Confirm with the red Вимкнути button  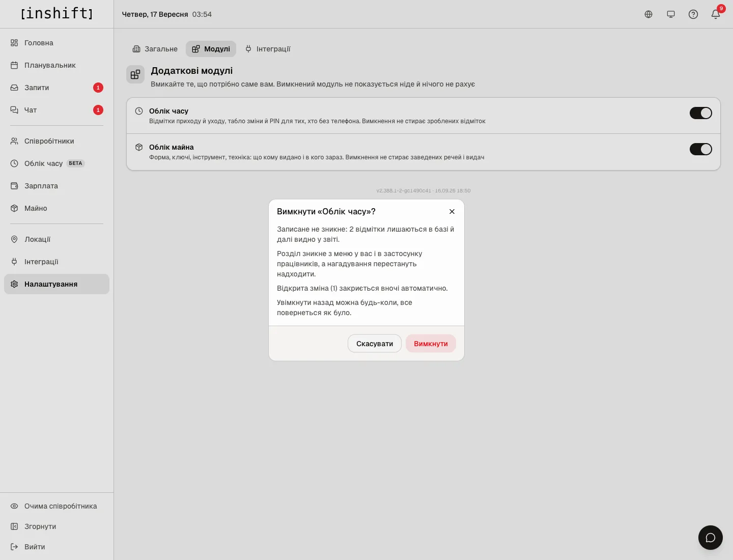point(431,344)
